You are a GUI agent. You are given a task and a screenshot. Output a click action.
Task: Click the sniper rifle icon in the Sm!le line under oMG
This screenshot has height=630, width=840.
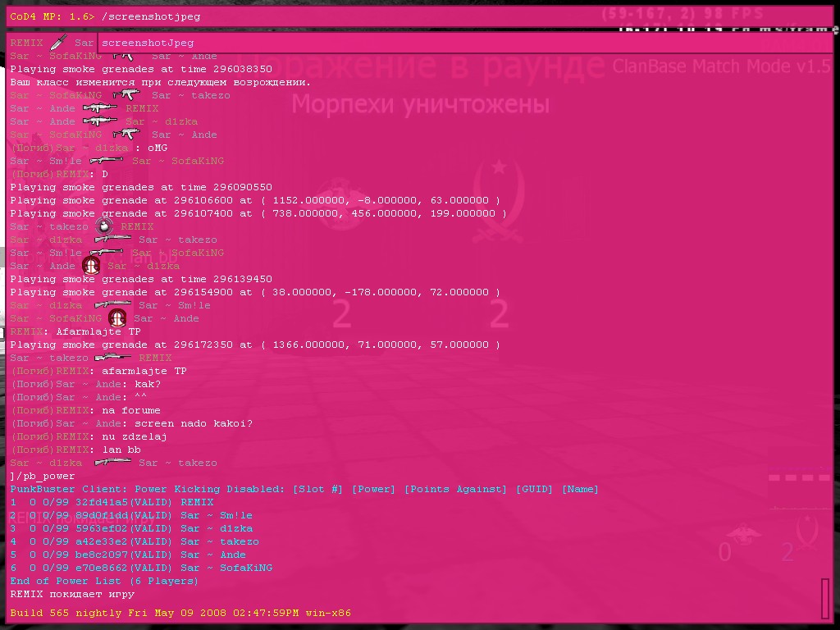106,161
